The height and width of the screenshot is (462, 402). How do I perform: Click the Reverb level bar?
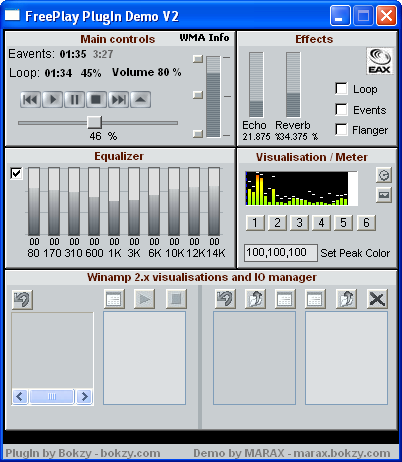(x=293, y=85)
